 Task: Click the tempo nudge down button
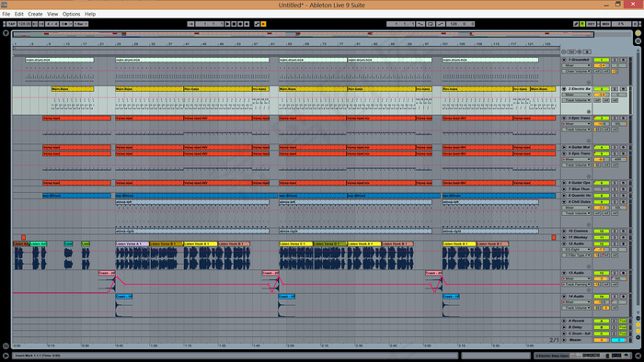pos(35,24)
